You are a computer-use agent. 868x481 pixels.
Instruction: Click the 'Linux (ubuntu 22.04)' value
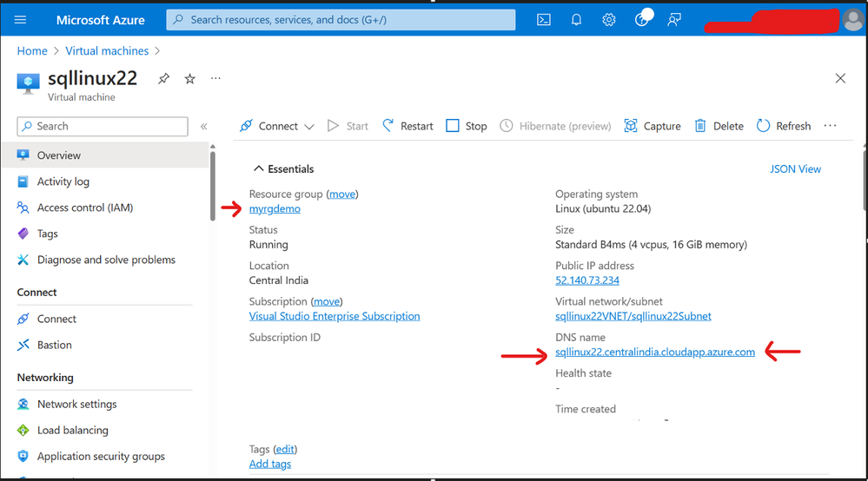coord(603,208)
